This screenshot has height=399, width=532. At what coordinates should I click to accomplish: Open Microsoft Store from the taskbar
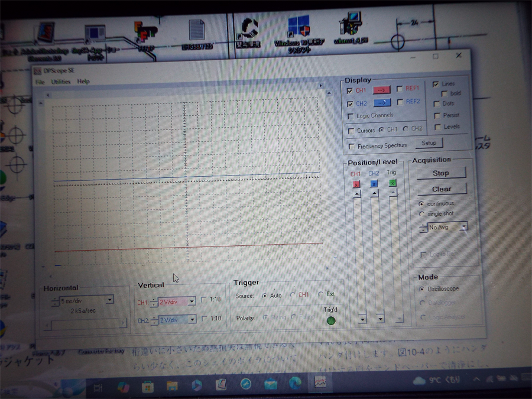[147, 387]
